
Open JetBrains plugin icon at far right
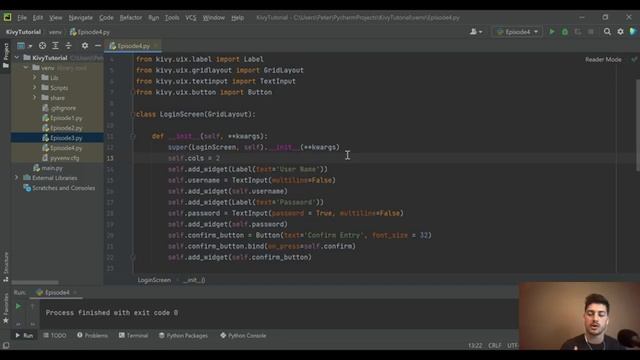[x=633, y=32]
